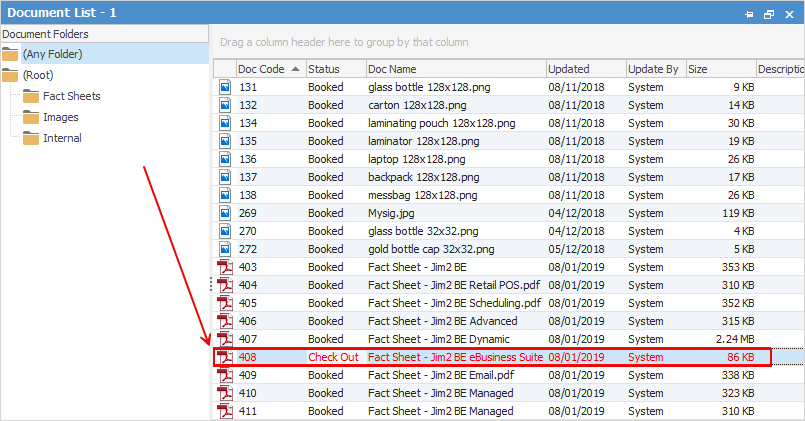The width and height of the screenshot is (805, 421).
Task: Click the 'glass bottle 128x128.png' name
Action: (x=429, y=87)
